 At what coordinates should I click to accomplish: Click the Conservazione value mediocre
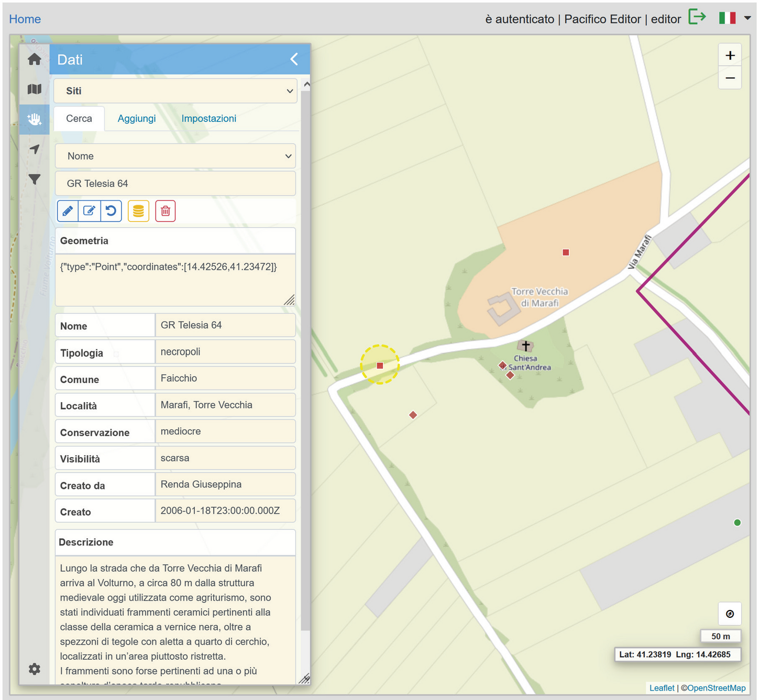[x=225, y=431]
